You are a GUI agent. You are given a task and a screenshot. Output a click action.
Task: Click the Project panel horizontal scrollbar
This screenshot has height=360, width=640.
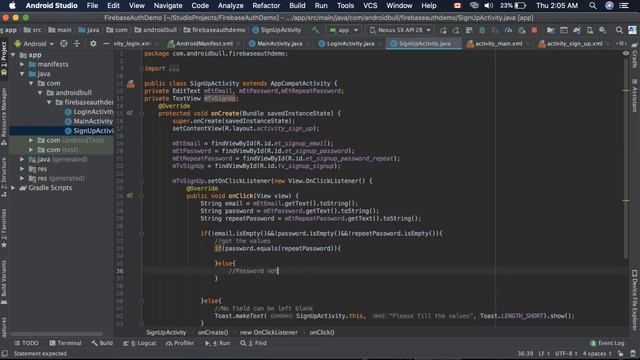[57, 333]
